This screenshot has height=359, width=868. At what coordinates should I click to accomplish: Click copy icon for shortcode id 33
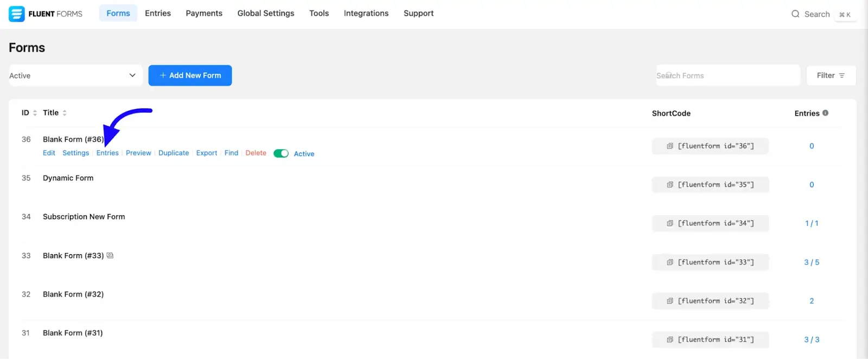pos(670,262)
